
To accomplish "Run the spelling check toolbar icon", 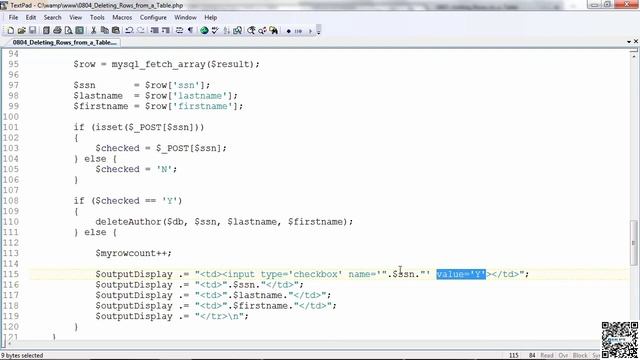I will pyautogui.click(x=215, y=31).
